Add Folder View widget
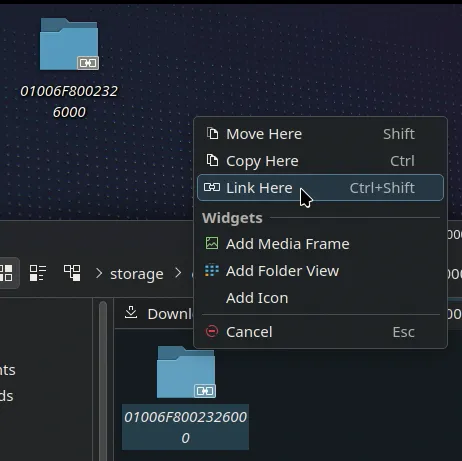 pyautogui.click(x=320, y=271)
